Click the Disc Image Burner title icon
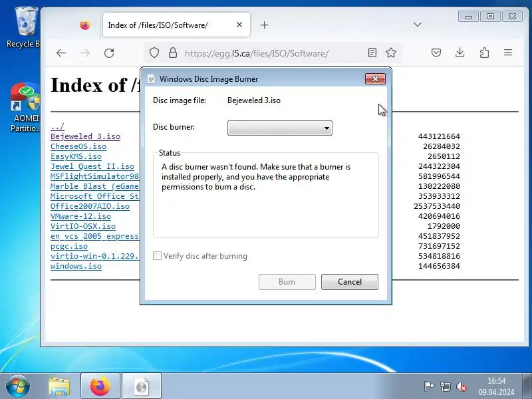Screen dimensions: 532x399 point(152,79)
